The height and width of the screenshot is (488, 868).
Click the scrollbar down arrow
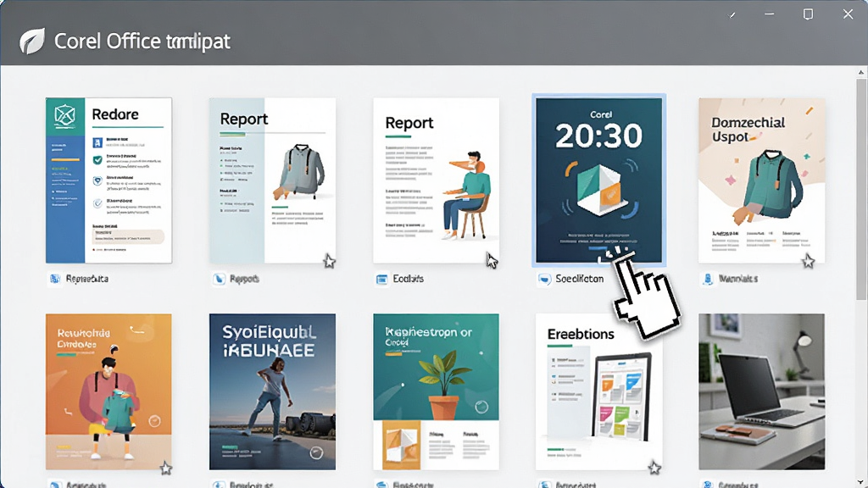click(861, 482)
